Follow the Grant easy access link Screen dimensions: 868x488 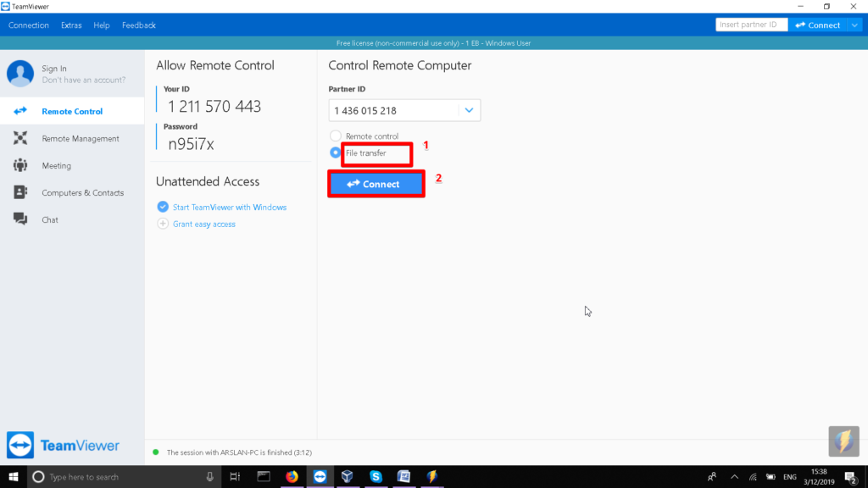click(x=204, y=224)
